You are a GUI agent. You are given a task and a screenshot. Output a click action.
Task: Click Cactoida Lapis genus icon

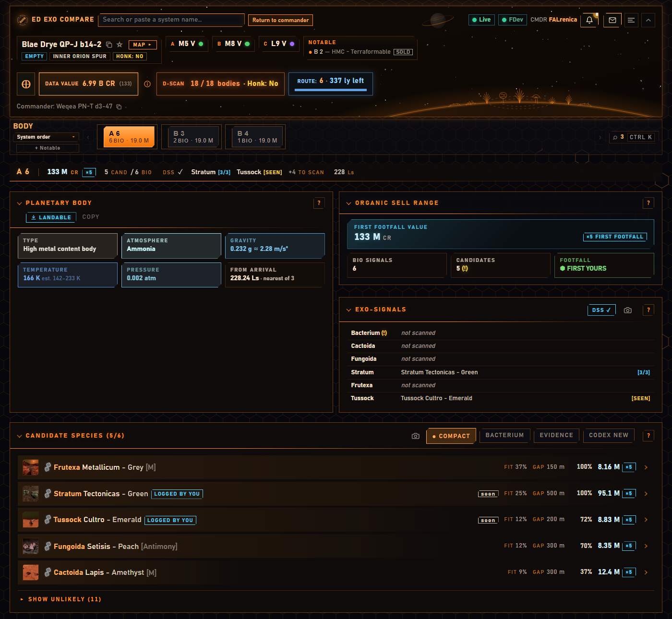(x=48, y=572)
